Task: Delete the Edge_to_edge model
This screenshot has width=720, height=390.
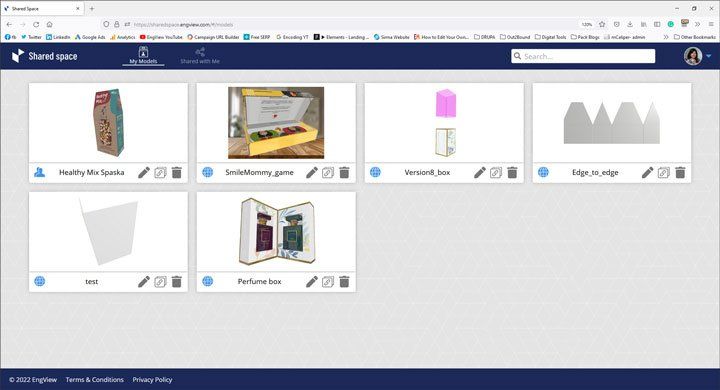Action: coord(681,173)
